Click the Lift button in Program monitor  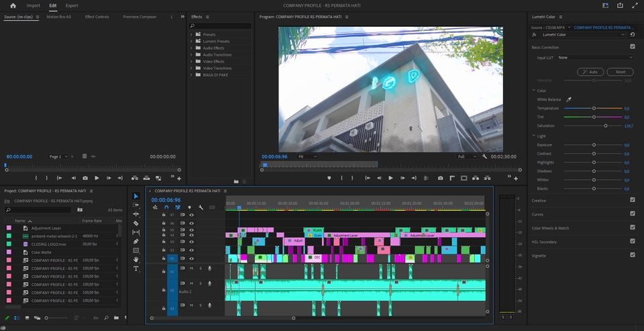476,178
